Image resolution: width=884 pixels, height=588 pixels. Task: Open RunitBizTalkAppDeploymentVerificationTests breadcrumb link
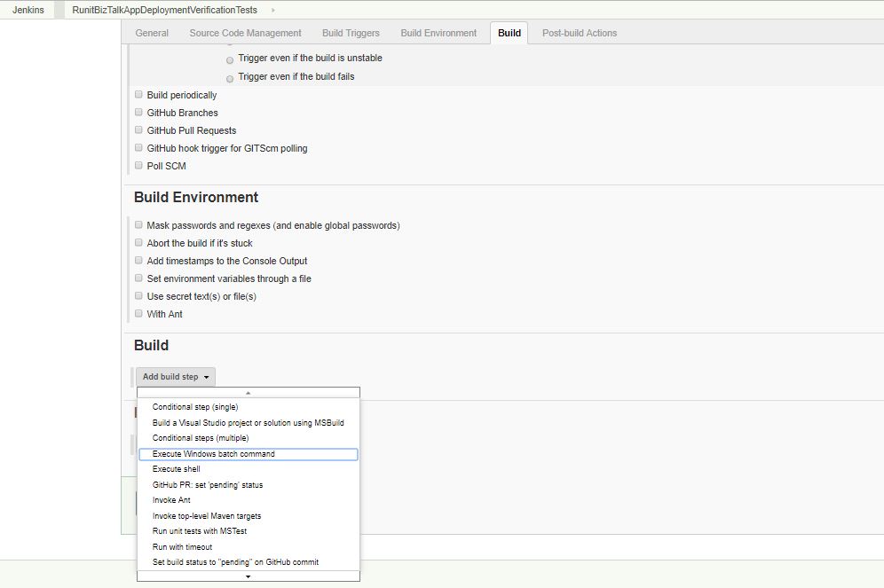(164, 10)
